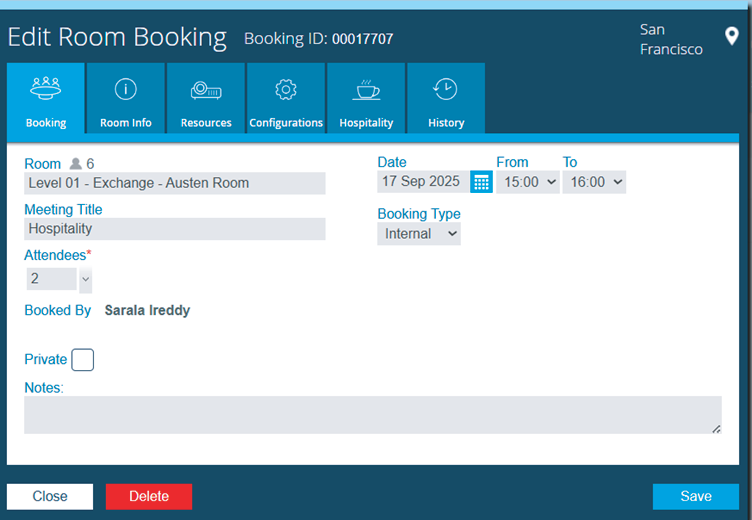Click the Hospitality coffee cup icon

click(366, 89)
